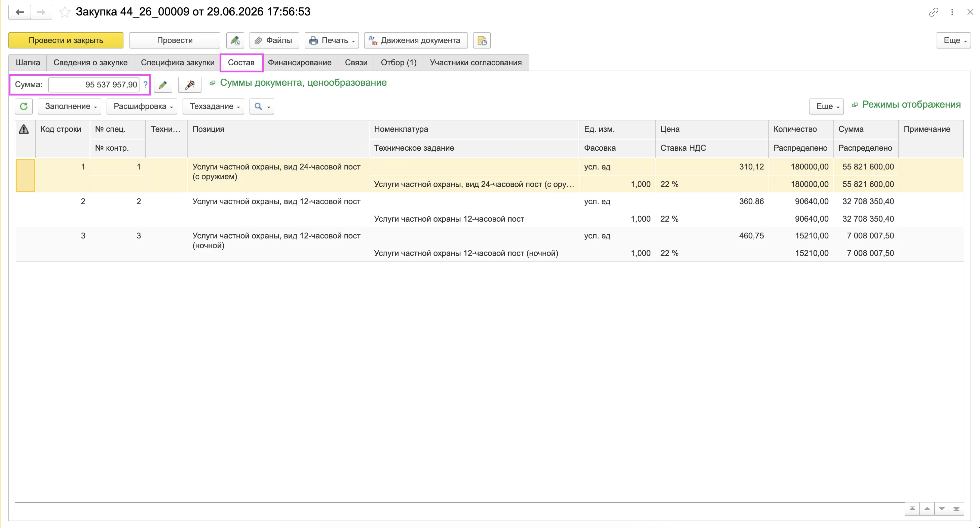
Task: Open the top-right Еще menu
Action: coord(954,40)
